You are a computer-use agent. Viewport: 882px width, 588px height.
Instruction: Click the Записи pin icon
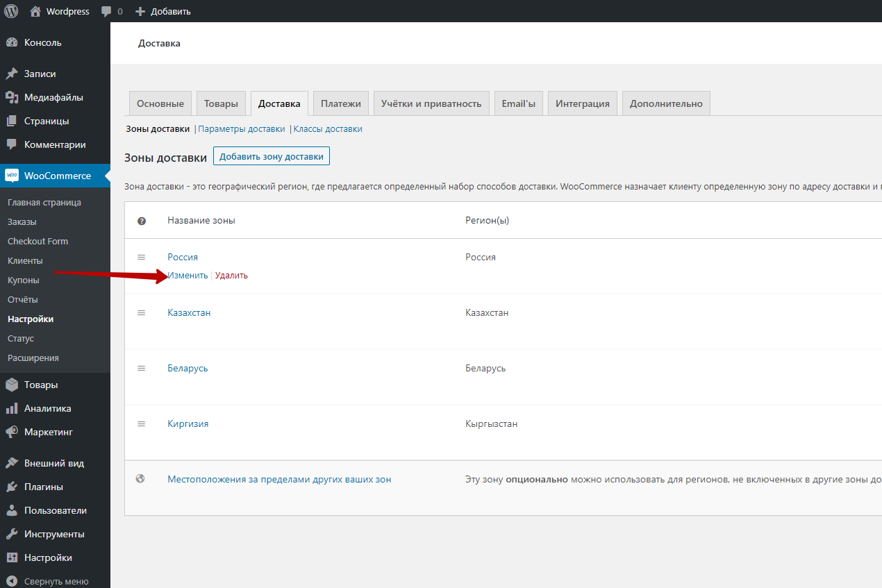[x=12, y=74]
